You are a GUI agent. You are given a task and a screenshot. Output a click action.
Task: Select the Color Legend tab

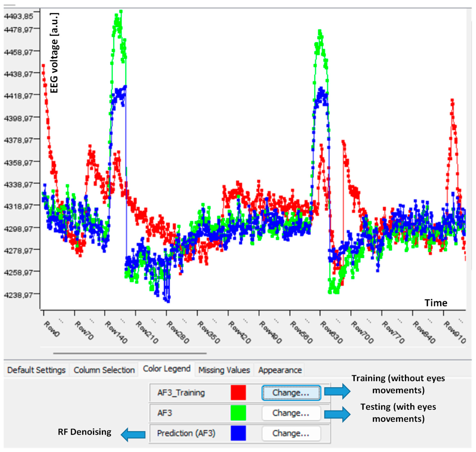[166, 369]
